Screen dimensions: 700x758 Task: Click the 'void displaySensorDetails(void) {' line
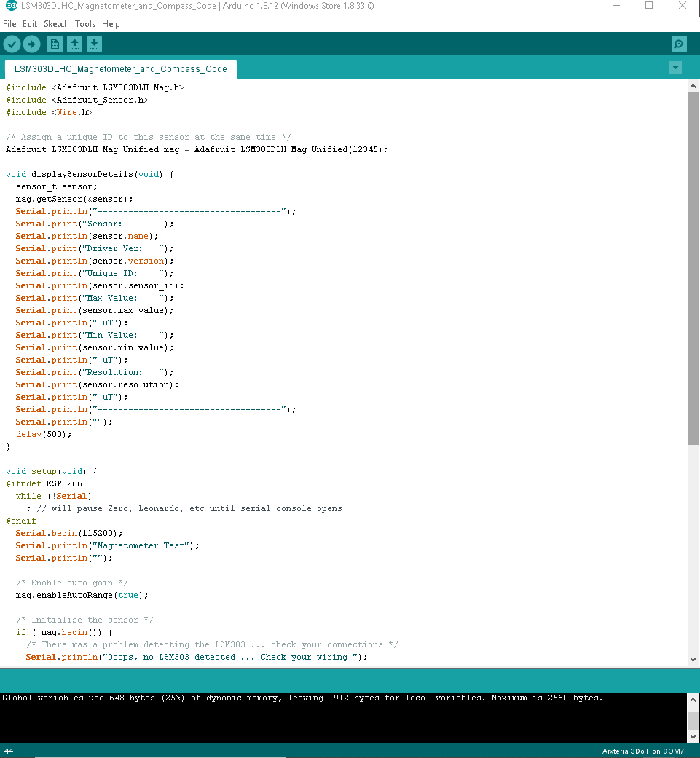(x=90, y=174)
